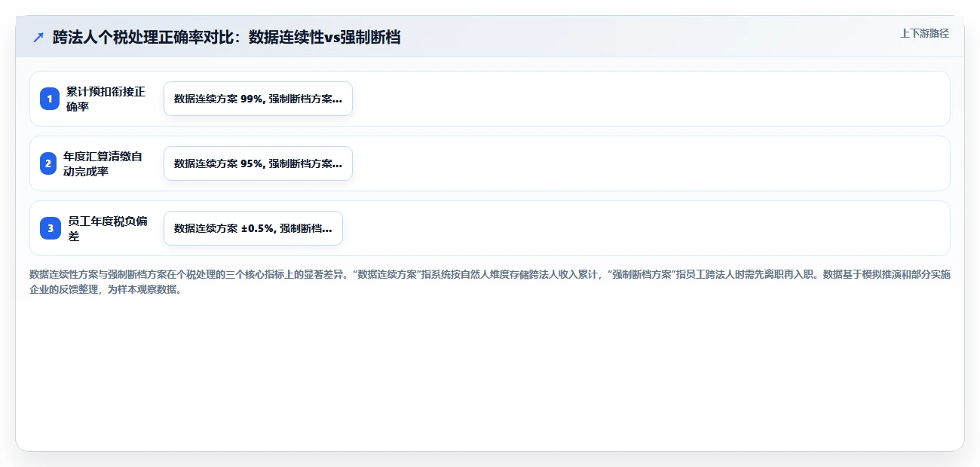Click the step 1 number badge
The width and height of the screenshot is (980, 467).
coord(50,99)
